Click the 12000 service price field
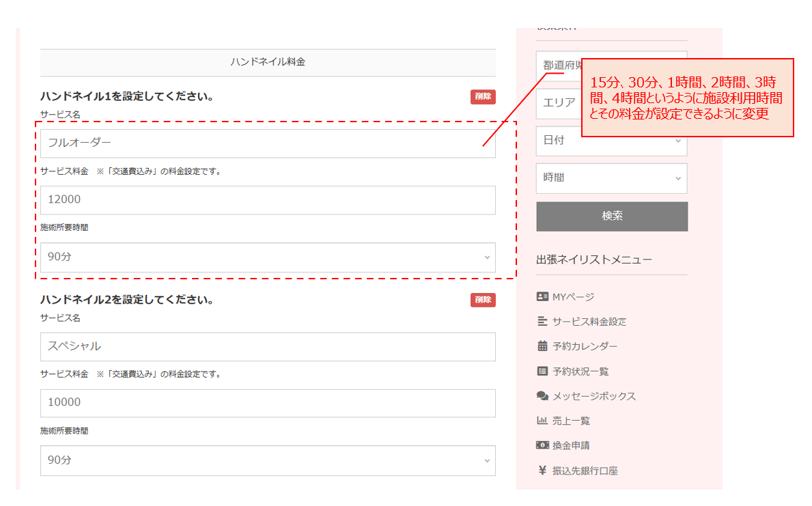This screenshot has width=812, height=506. click(x=267, y=200)
